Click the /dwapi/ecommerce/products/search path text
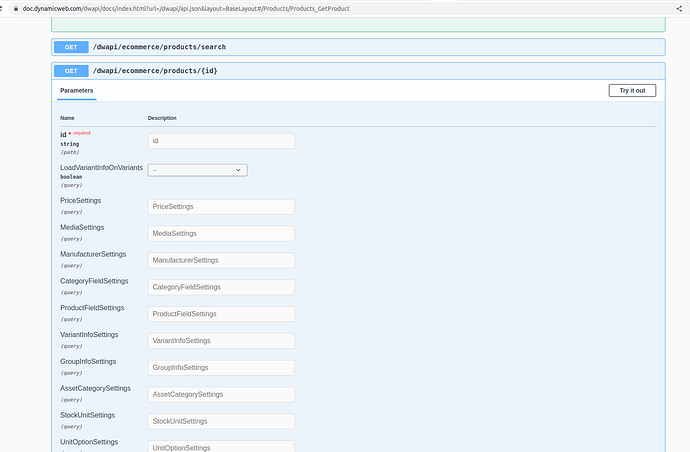 159,47
